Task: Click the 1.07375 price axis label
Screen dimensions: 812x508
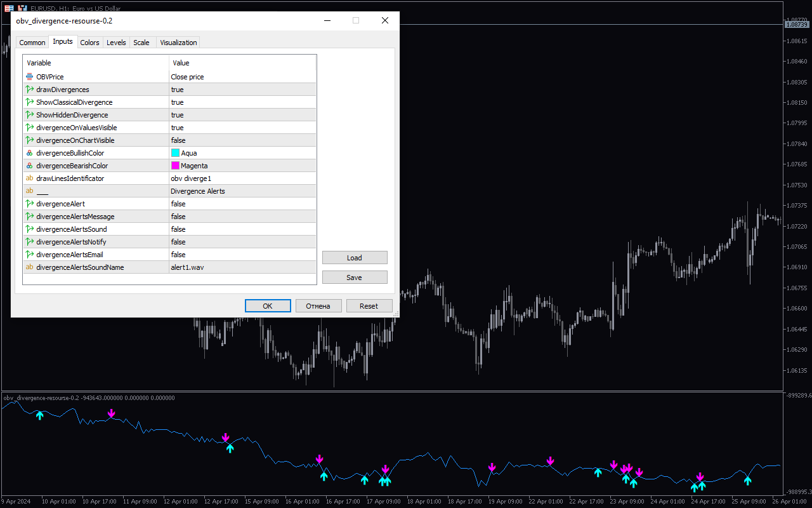Action: pyautogui.click(x=797, y=205)
